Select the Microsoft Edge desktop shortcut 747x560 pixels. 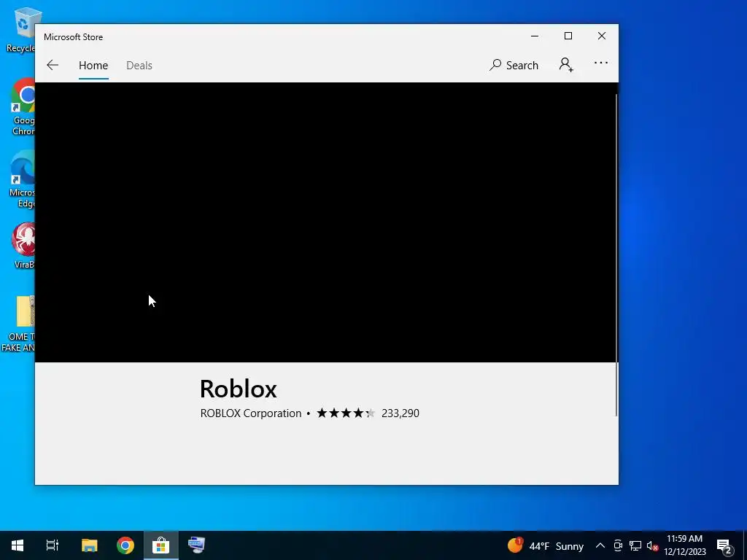[22, 179]
